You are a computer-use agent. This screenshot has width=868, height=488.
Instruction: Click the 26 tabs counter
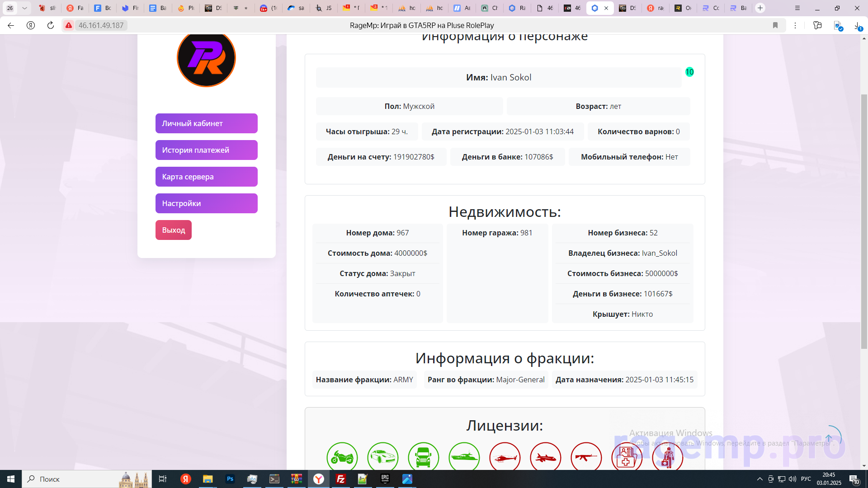[x=10, y=8]
